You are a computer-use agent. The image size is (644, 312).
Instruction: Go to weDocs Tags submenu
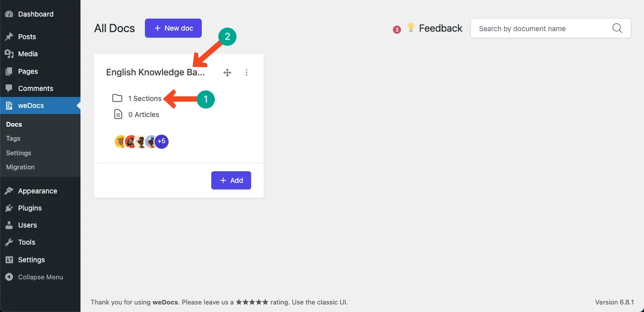click(x=13, y=139)
